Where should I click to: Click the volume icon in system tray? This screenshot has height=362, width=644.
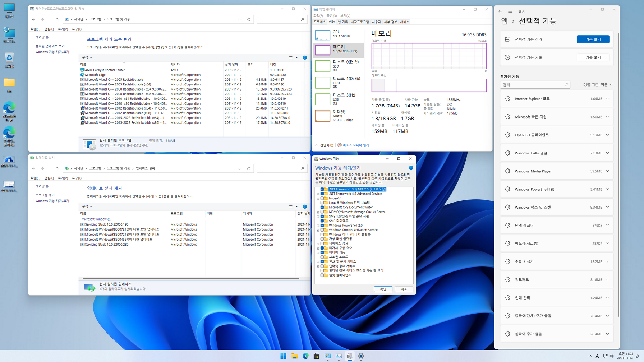click(611, 356)
